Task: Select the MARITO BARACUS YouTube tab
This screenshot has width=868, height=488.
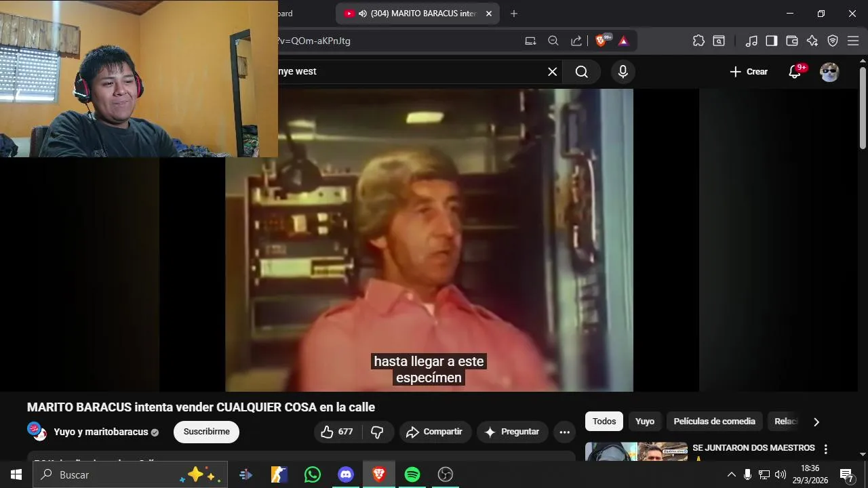Action: 418,14
